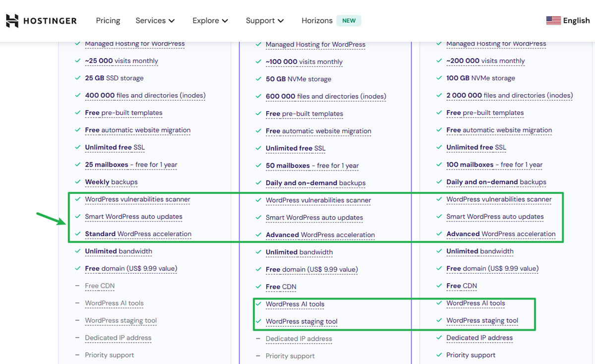Click 'Dedicated IP address' in the middle plan
This screenshot has width=595, height=364.
coord(298,340)
